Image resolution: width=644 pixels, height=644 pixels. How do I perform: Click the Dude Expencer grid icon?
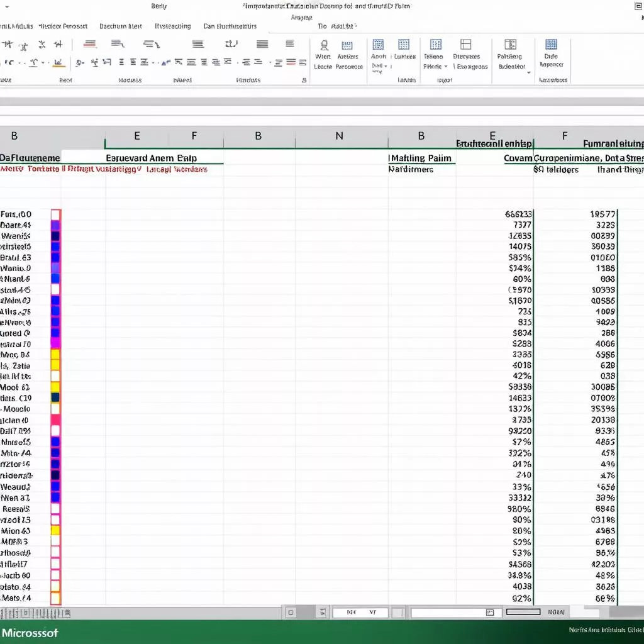coord(551,45)
